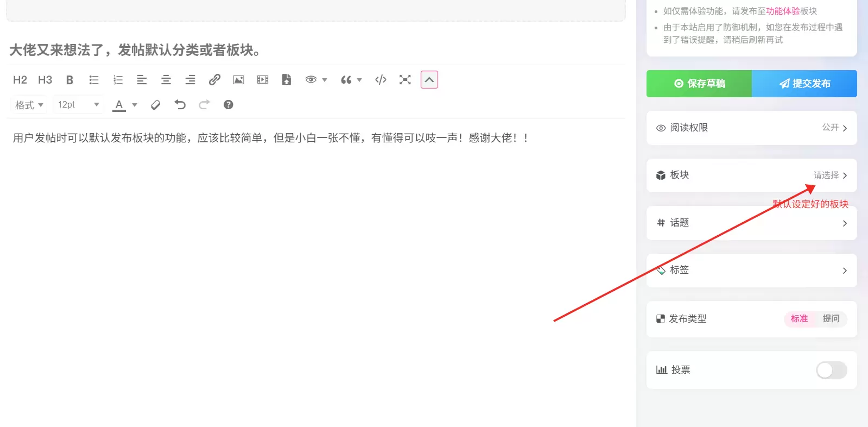Screen dimensions: 868x427
Task: Insert a numbered list
Action: coord(118,80)
